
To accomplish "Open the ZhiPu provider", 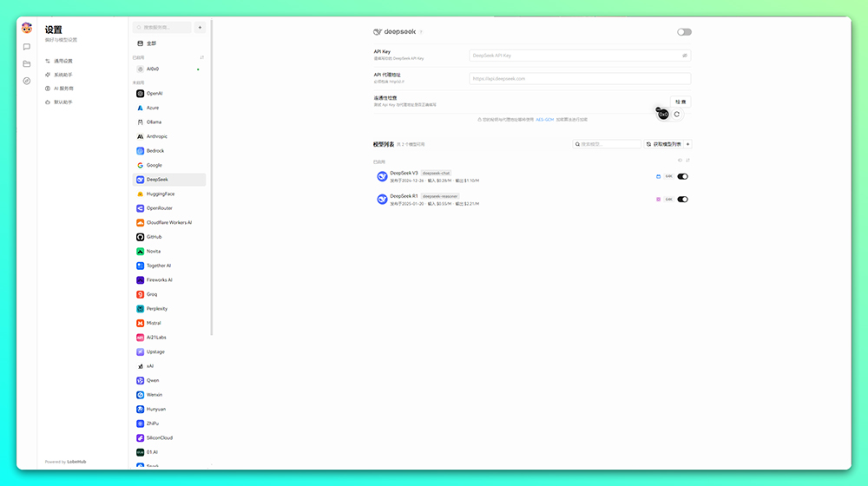I will (169, 424).
